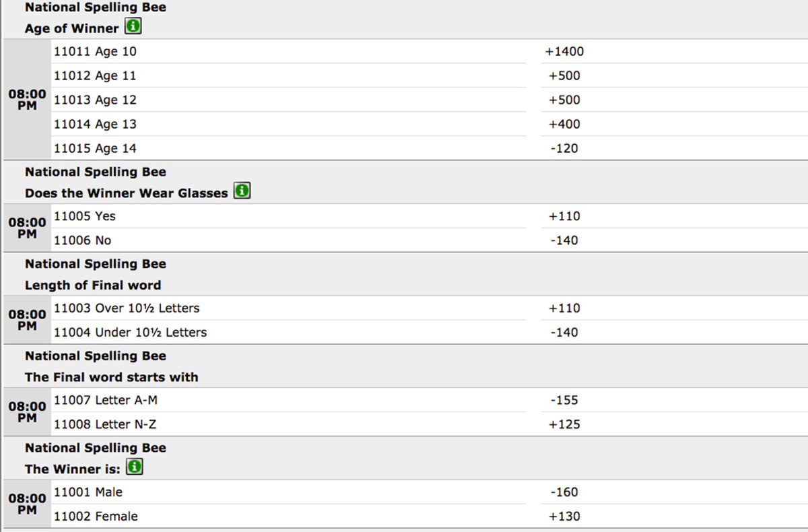The image size is (808, 532).
Task: Select the +1400 odds for Age 10
Action: point(564,51)
